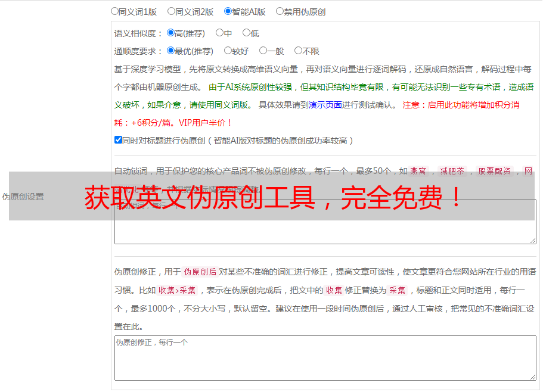Click the 股票配资 example tag
This screenshot has height=392, width=543.
(495, 171)
